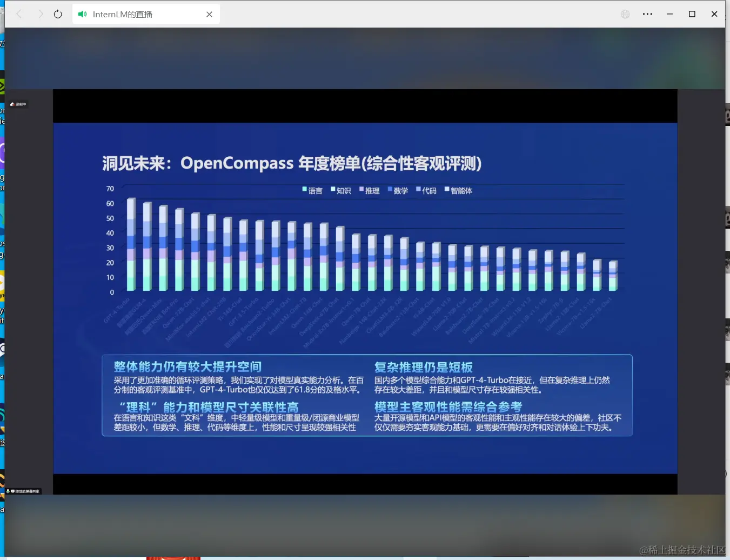Click the screen-share icon in the bottom label
The height and width of the screenshot is (560, 730).
[x=12, y=491]
